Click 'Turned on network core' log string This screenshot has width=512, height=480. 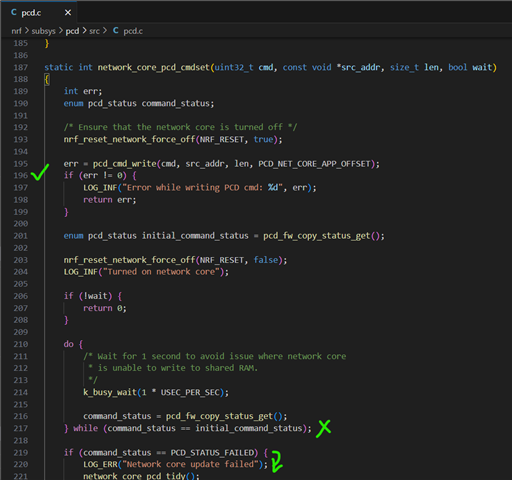161,272
